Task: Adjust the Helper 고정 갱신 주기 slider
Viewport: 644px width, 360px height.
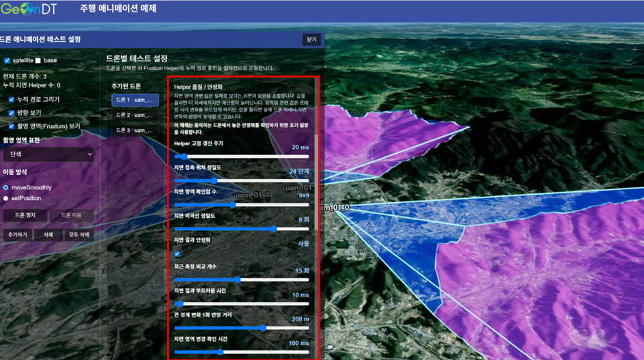Action: tap(242, 156)
